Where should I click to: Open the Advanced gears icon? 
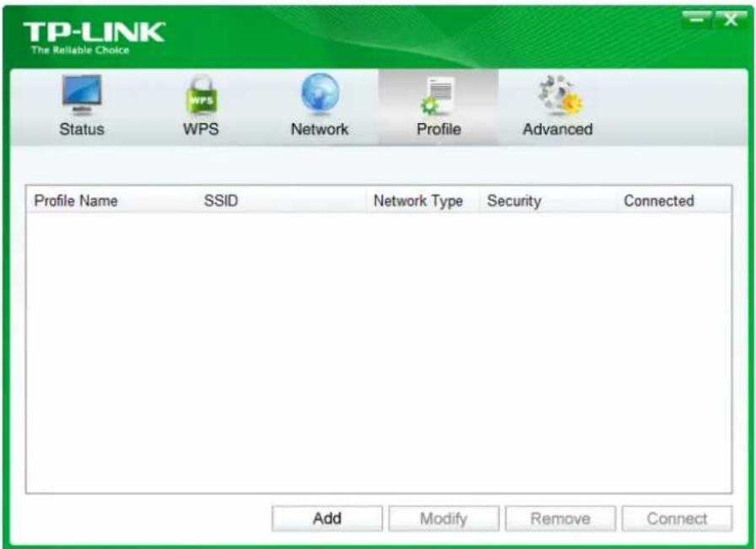click(559, 95)
